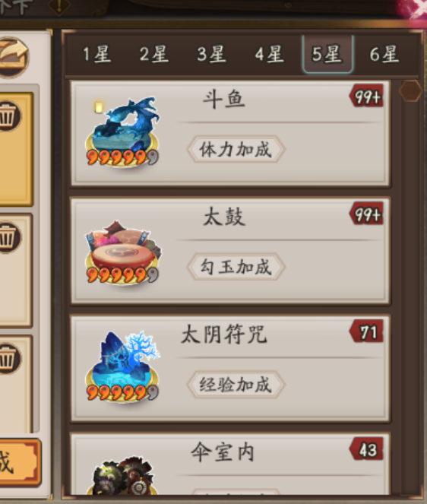
Task: Switch to the 2星 tab
Action: click(x=154, y=54)
